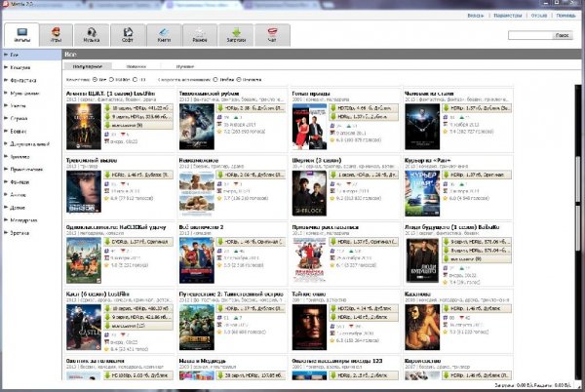
Task: Open the Фильмы section with TV icon
Action: pyautogui.click(x=21, y=35)
